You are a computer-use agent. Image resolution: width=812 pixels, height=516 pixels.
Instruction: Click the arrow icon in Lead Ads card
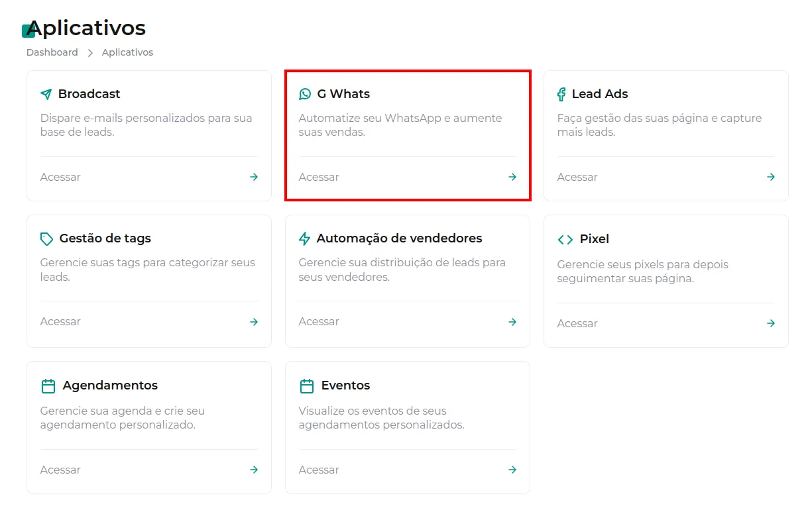(x=771, y=177)
